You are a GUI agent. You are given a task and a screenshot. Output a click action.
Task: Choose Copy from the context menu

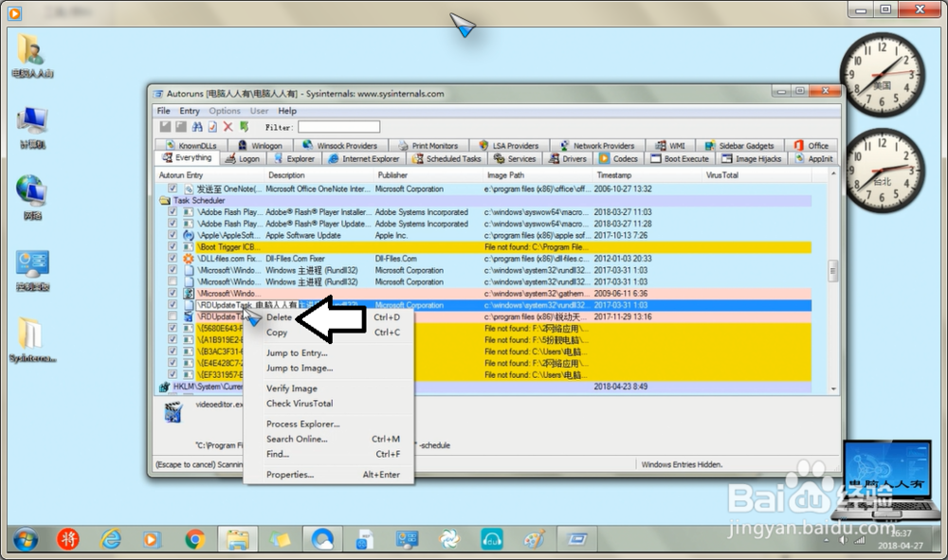(x=277, y=333)
